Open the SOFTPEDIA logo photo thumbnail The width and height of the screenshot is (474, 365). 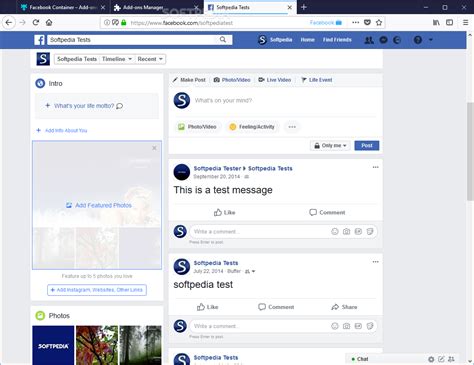[x=53, y=345]
